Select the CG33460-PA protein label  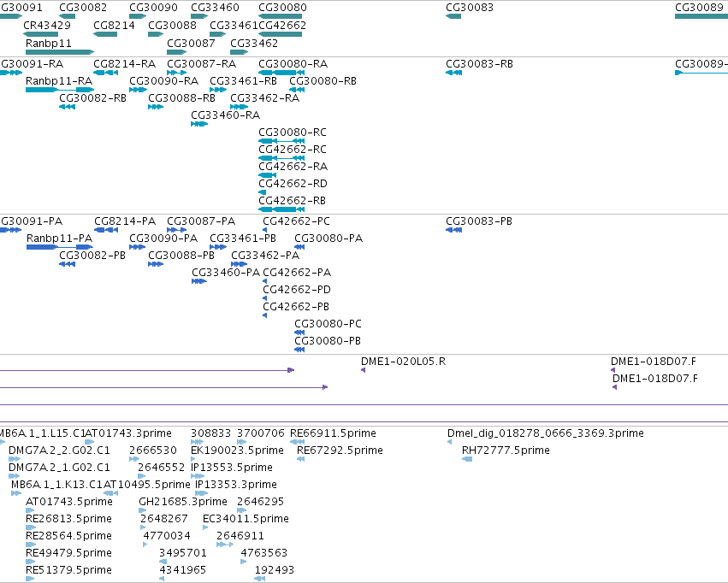coord(226,273)
